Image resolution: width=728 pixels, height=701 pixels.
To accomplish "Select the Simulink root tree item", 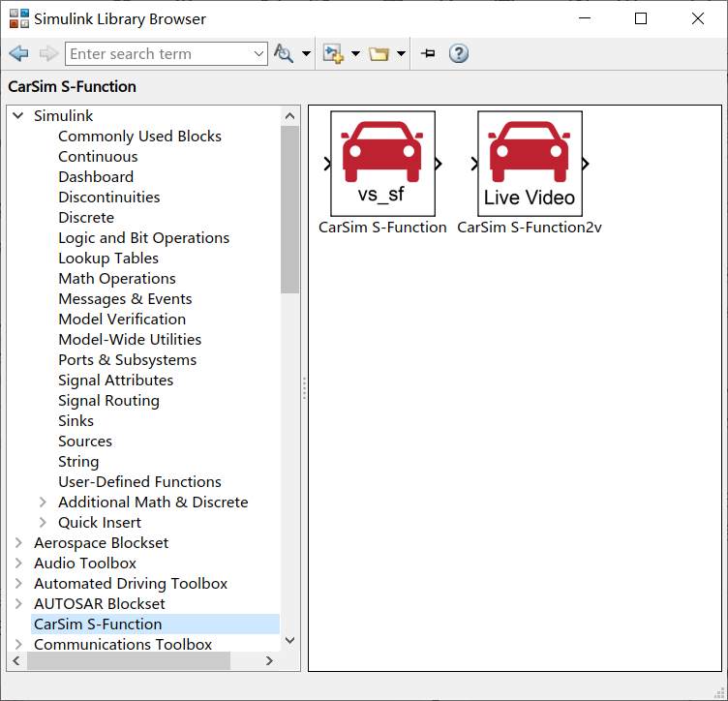I will pyautogui.click(x=63, y=115).
